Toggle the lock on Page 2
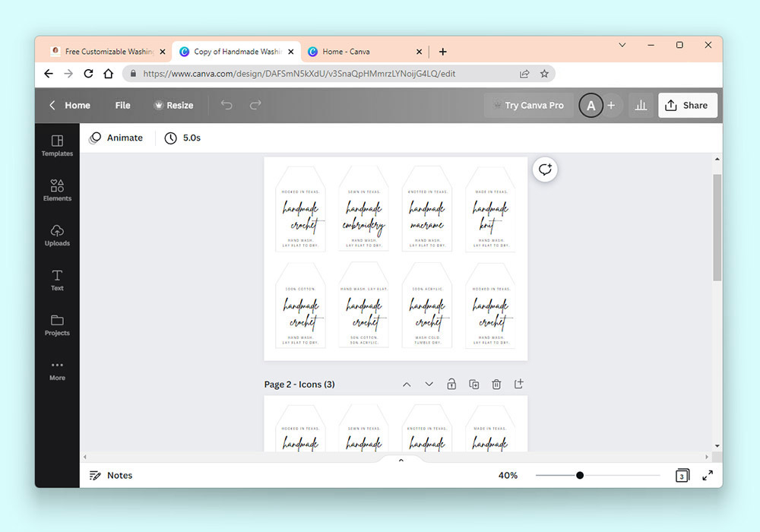This screenshot has height=532, width=760. coord(451,385)
